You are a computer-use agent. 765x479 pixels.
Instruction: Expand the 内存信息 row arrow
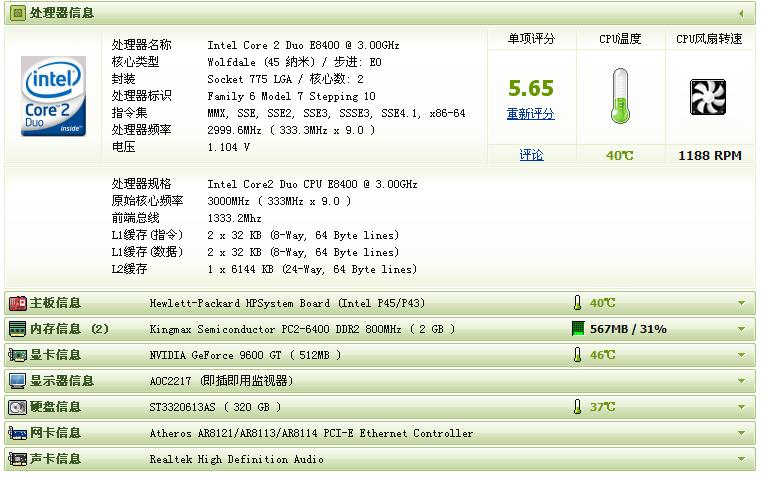(742, 329)
